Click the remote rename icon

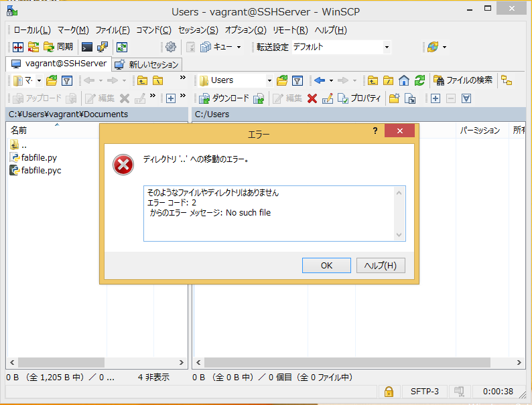pyautogui.click(x=328, y=98)
